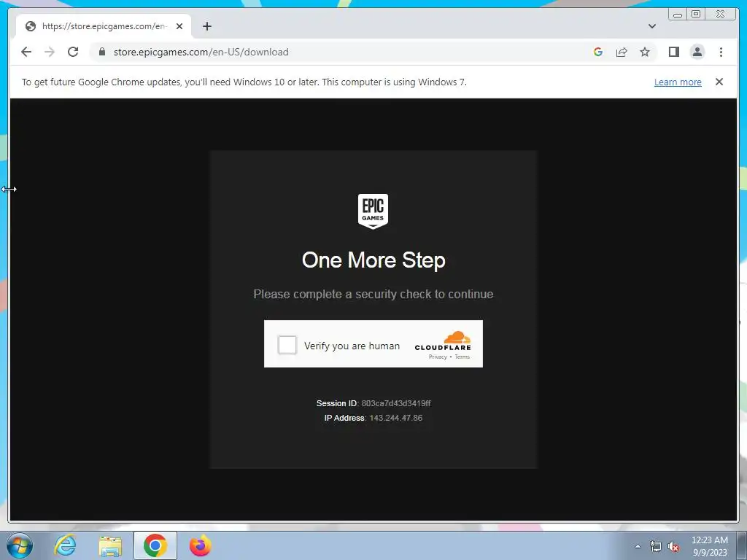Viewport: 747px width, 560px height.
Task: Close the store.epicgames.com tab
Action: tap(179, 26)
